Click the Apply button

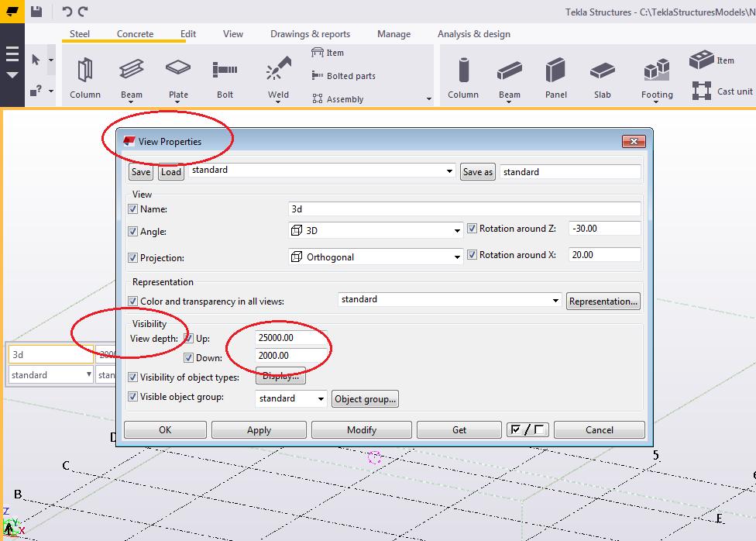pyautogui.click(x=259, y=429)
